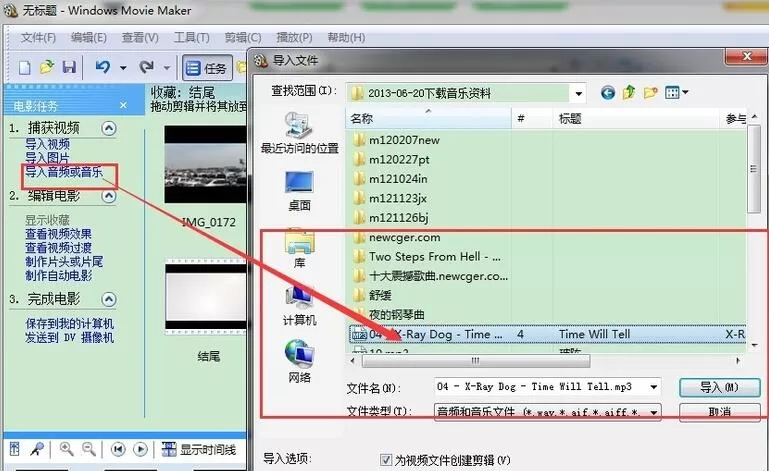Click 制作片头或片尾 link

tap(64, 262)
